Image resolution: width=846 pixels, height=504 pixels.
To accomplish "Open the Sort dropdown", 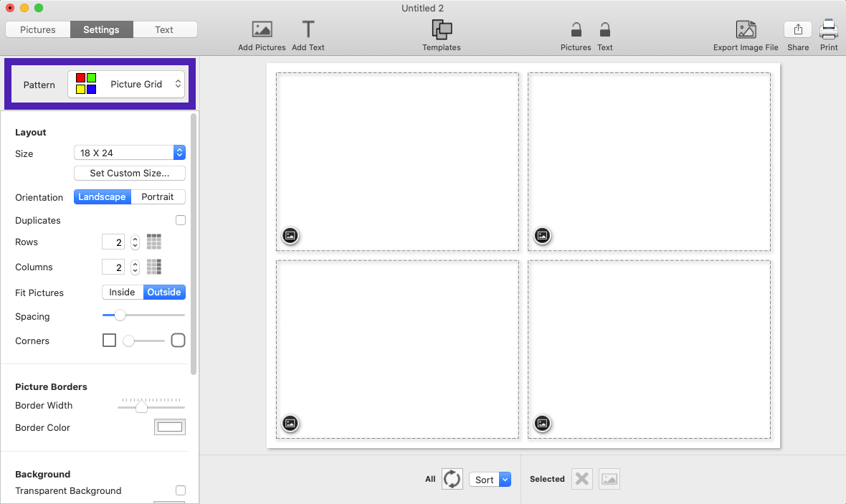I will pos(490,479).
